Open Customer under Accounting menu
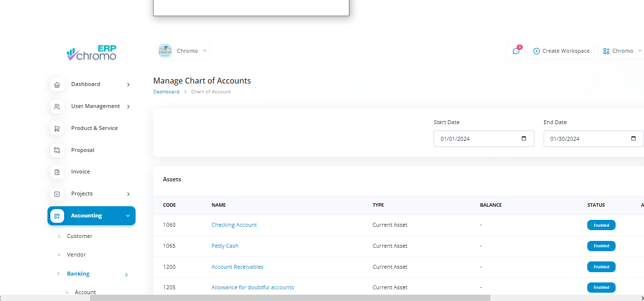This screenshot has width=644, height=301. pos(79,236)
